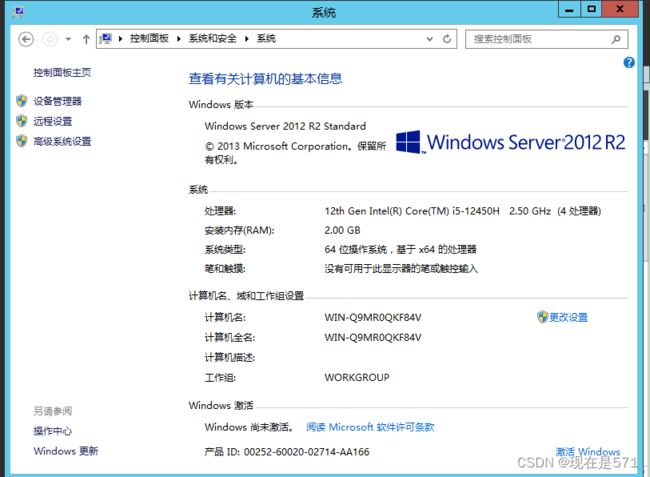Click the search magnifier icon
This screenshot has height=477, width=650.
point(616,39)
